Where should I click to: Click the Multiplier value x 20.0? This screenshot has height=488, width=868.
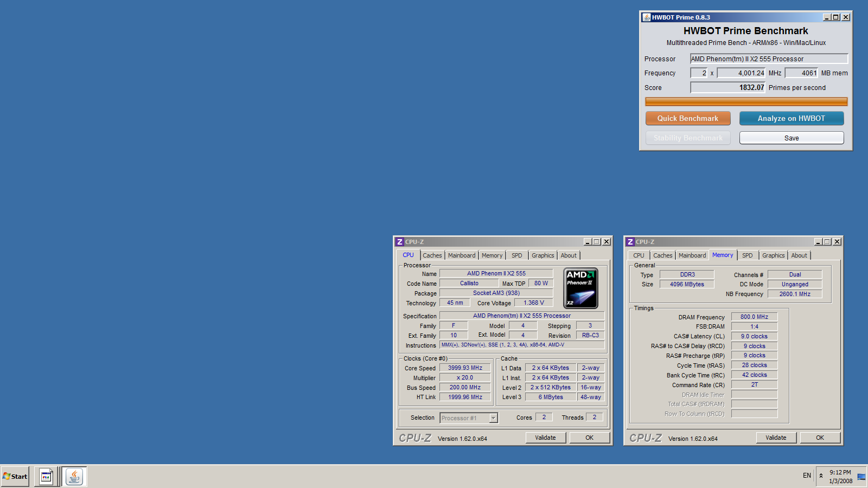coord(465,377)
